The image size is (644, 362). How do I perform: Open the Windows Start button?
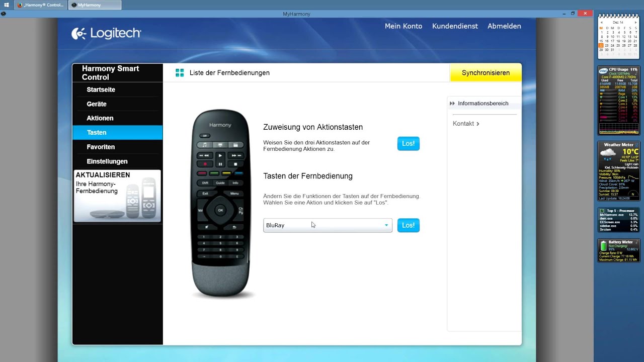7,5
